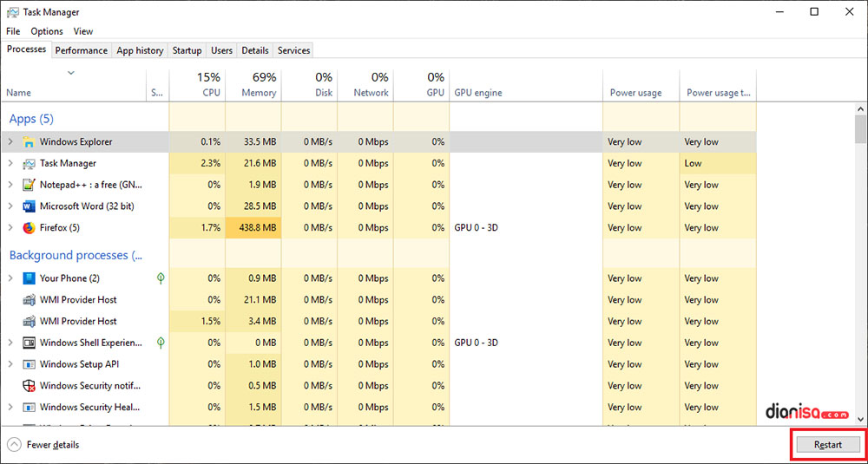Click the Task Manager process icon
868x464 pixels.
tap(30, 164)
